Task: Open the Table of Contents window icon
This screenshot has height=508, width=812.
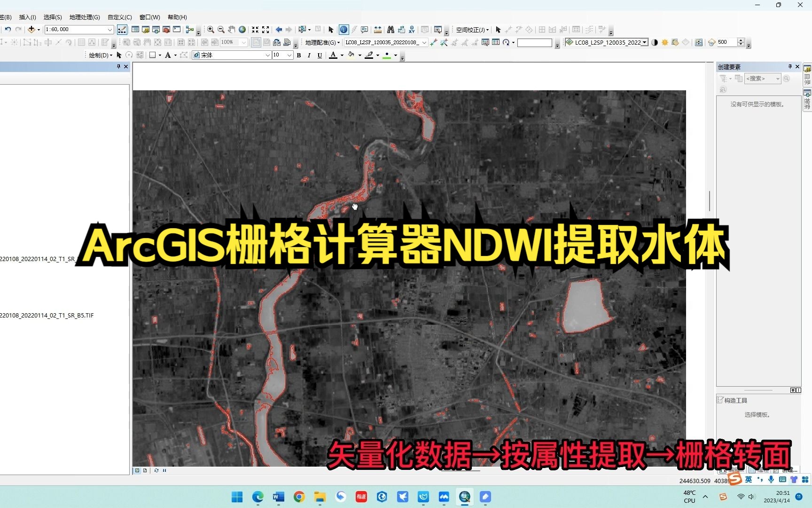Action: [x=135, y=30]
